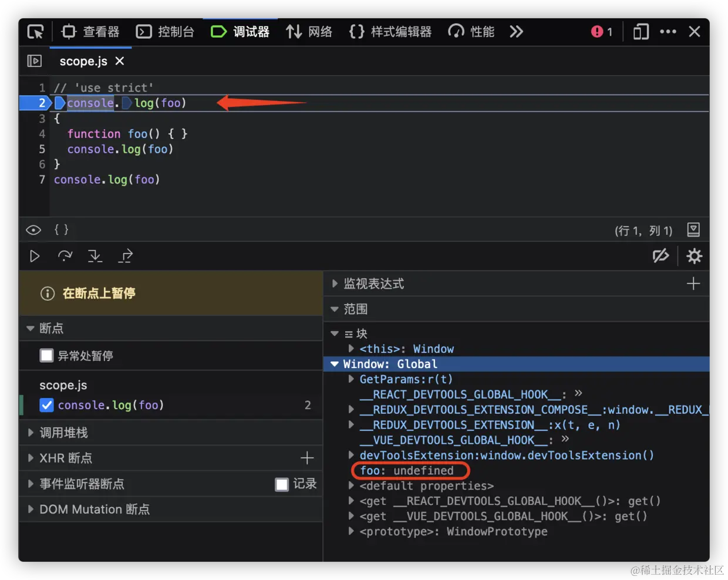Screen dimensions: 728x580
Task: Expand the devToolsExtension property
Action: (x=351, y=455)
